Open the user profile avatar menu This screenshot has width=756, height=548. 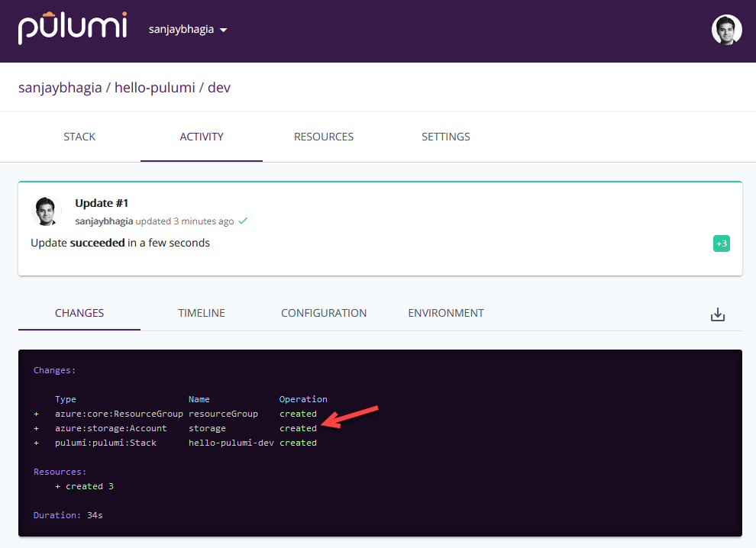pos(726,30)
